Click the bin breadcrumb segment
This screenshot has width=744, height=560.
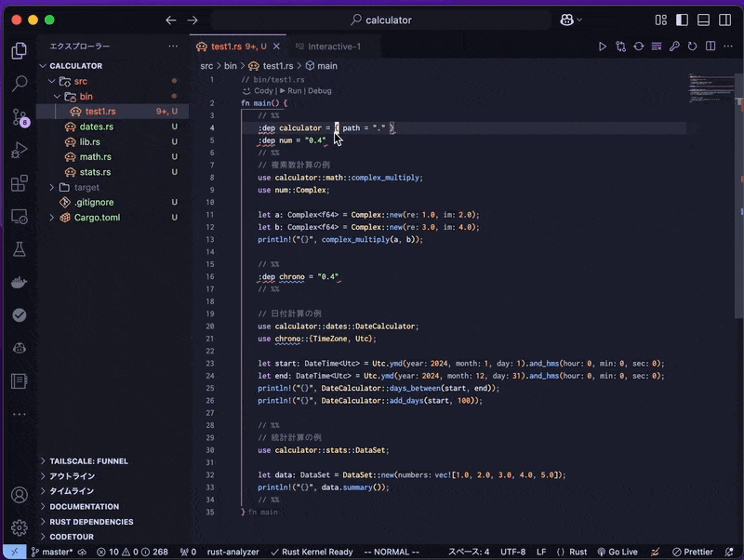[x=230, y=66]
